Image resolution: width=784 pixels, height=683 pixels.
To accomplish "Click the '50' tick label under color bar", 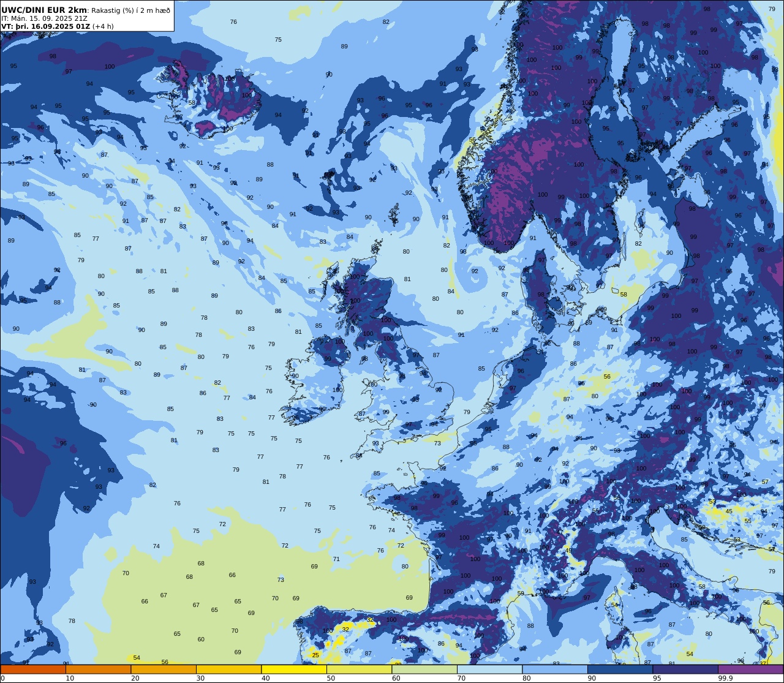I will point(331,678).
